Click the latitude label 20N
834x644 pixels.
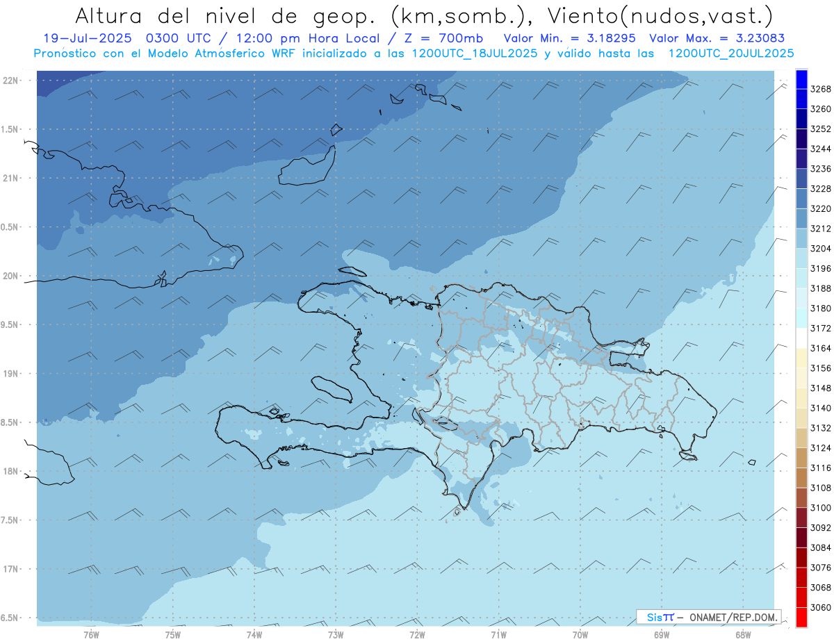click(x=11, y=276)
